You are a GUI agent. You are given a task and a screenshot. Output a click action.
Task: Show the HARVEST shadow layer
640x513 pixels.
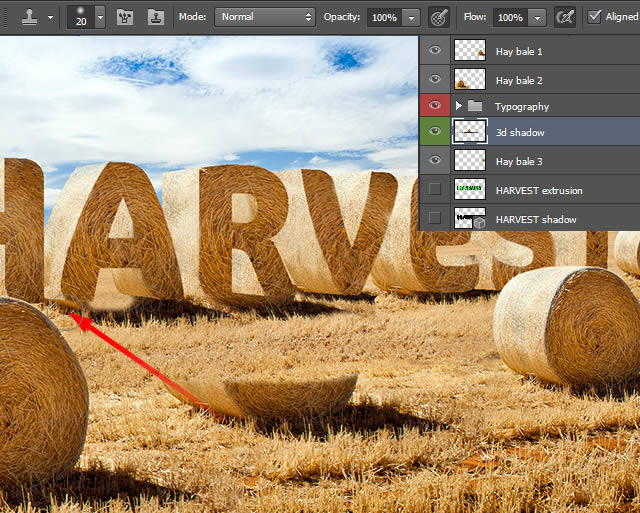pyautogui.click(x=435, y=218)
